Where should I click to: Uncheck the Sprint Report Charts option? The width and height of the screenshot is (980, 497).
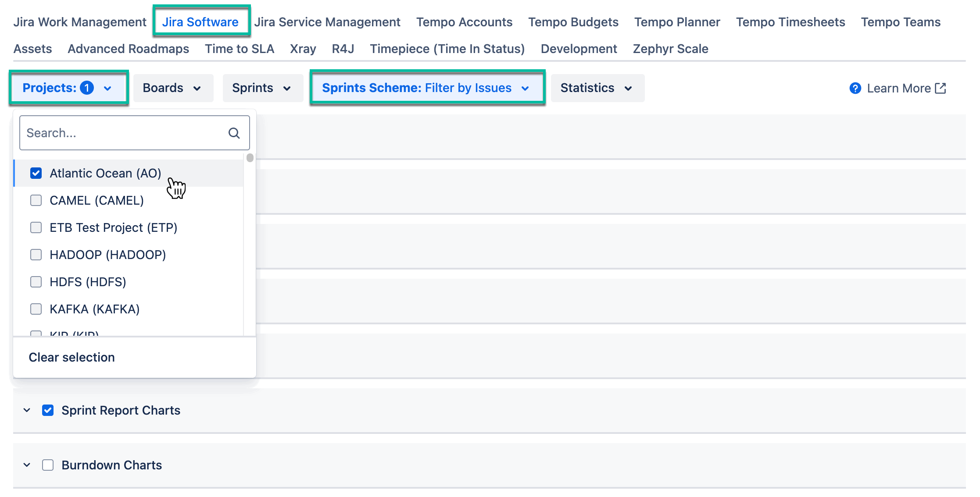tap(47, 410)
